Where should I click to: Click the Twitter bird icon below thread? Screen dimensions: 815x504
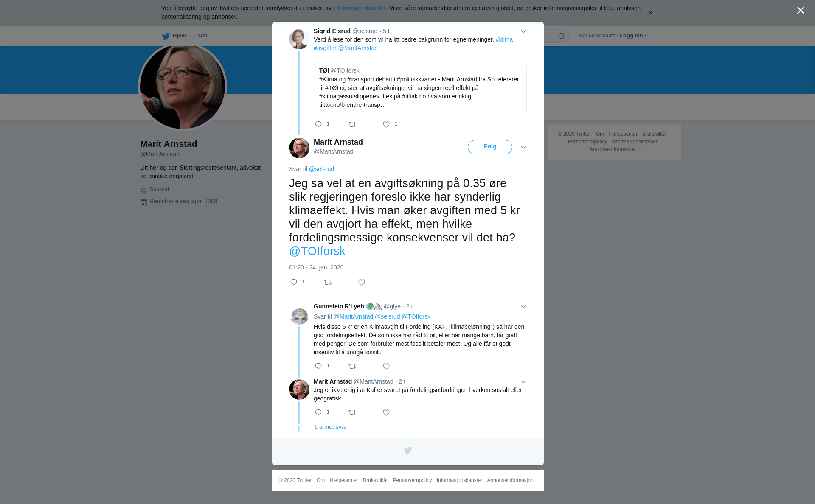tap(408, 450)
